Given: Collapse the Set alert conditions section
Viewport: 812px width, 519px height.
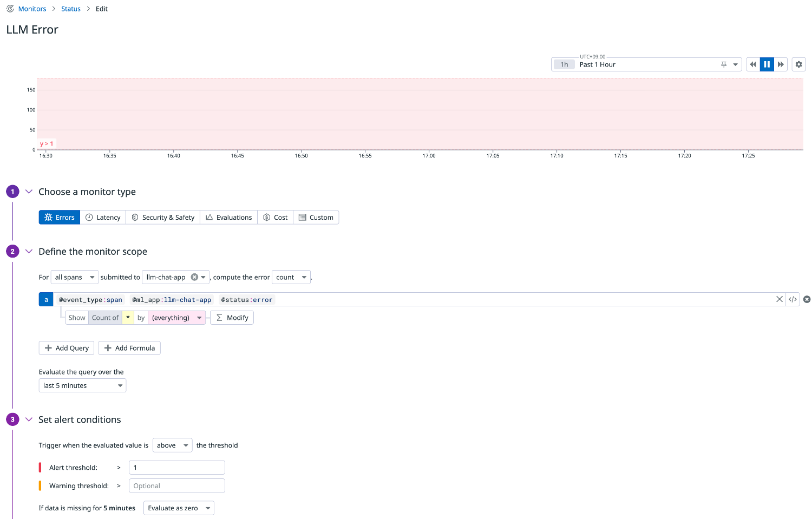Looking at the screenshot, I should (x=29, y=419).
